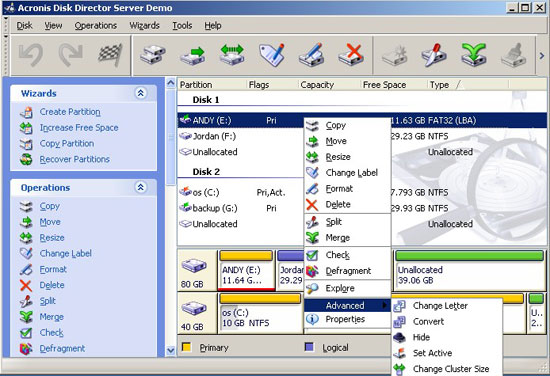The height and width of the screenshot is (376, 550).
Task: Sort by the Capacity column header
Action: (x=329, y=85)
